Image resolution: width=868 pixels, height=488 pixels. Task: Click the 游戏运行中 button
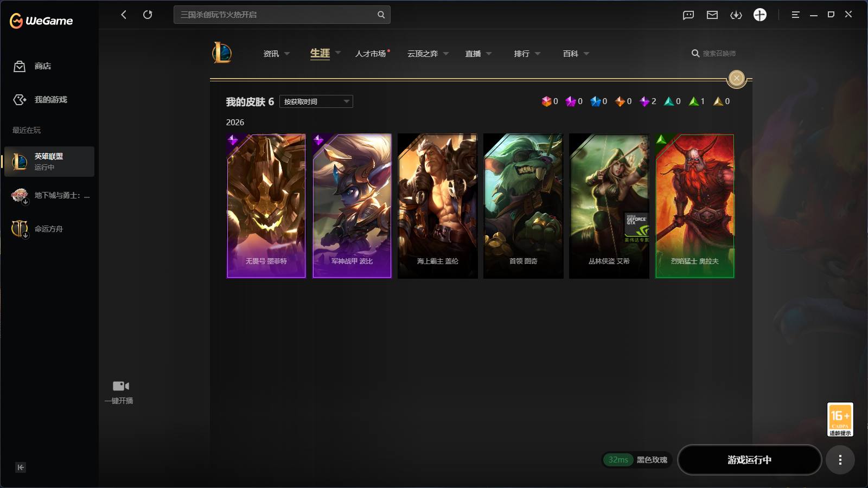(x=750, y=460)
